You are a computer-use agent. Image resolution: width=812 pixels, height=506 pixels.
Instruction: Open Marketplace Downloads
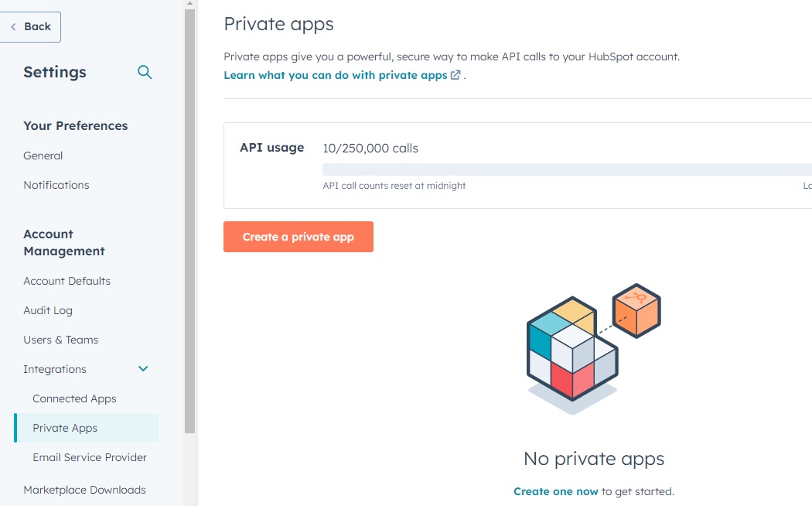(x=84, y=490)
